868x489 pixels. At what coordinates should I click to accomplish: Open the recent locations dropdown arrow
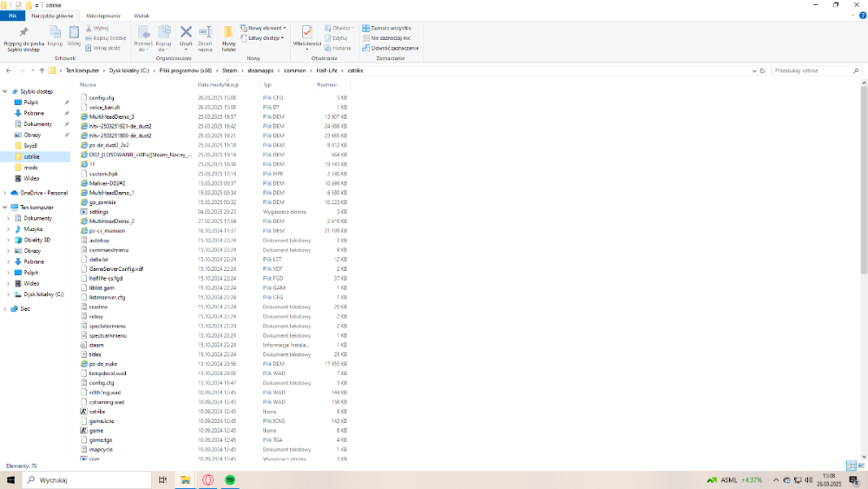pos(32,70)
